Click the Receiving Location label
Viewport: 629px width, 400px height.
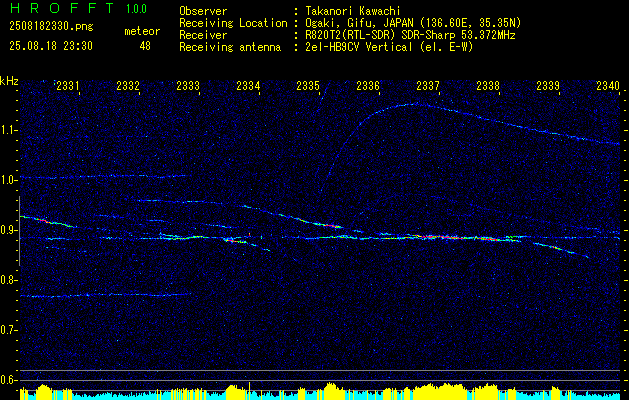233,23
